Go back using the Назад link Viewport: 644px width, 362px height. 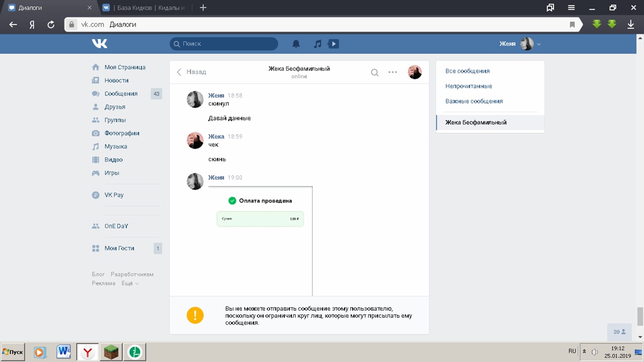click(x=191, y=72)
